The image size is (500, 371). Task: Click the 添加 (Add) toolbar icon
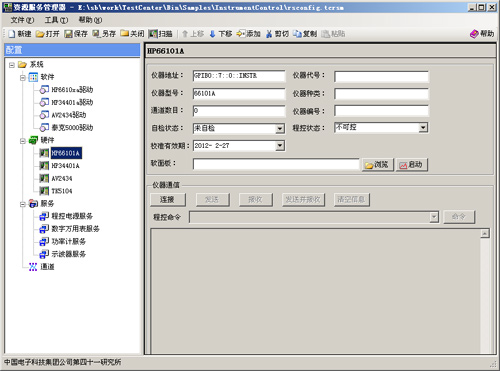click(241, 34)
